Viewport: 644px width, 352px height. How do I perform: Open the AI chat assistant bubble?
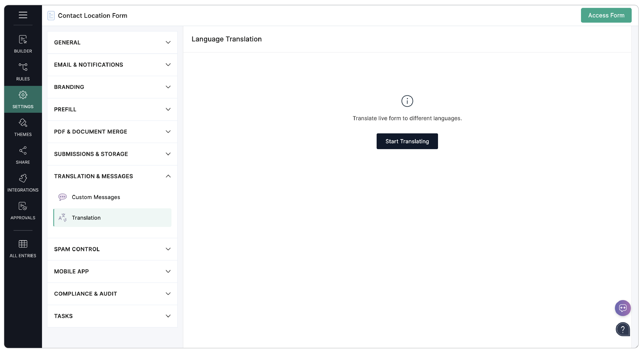(622, 308)
